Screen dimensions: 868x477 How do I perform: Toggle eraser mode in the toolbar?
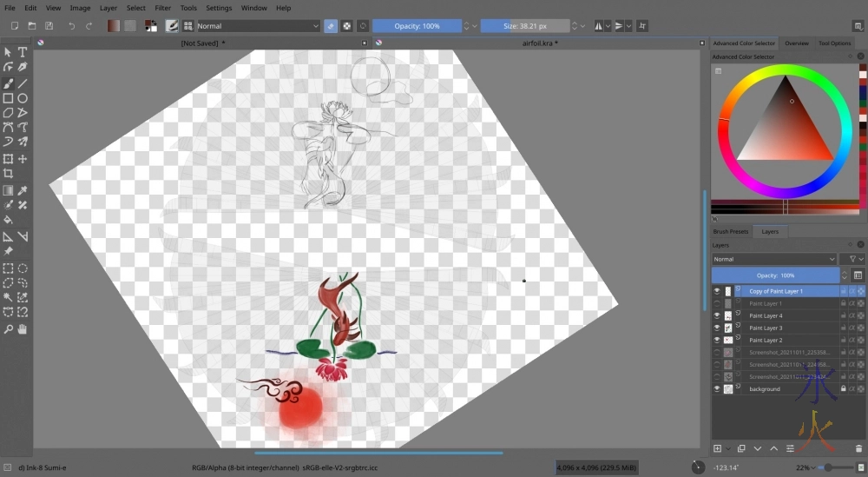[x=331, y=26]
